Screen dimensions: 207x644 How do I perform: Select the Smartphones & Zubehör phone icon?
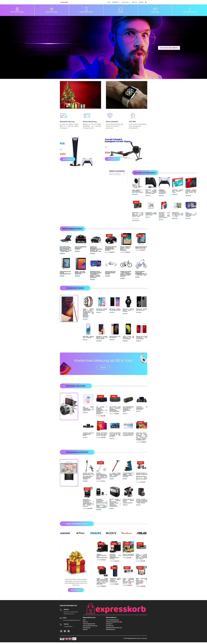pos(86,9)
